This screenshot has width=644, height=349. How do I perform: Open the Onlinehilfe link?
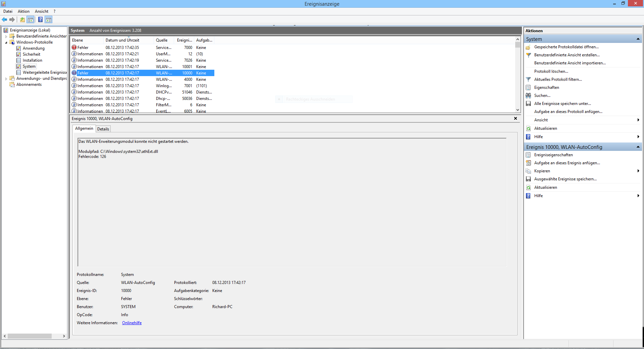click(x=132, y=323)
